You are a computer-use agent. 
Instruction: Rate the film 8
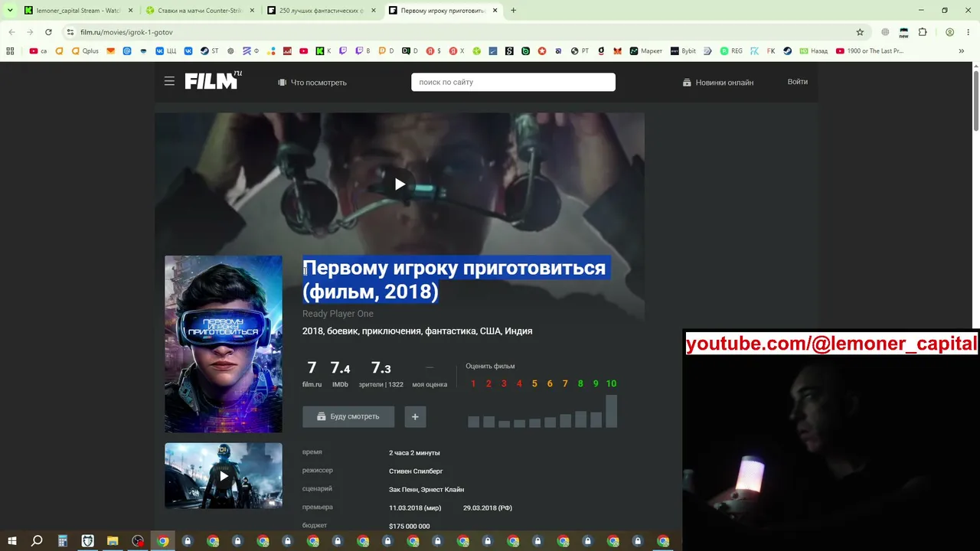click(580, 383)
